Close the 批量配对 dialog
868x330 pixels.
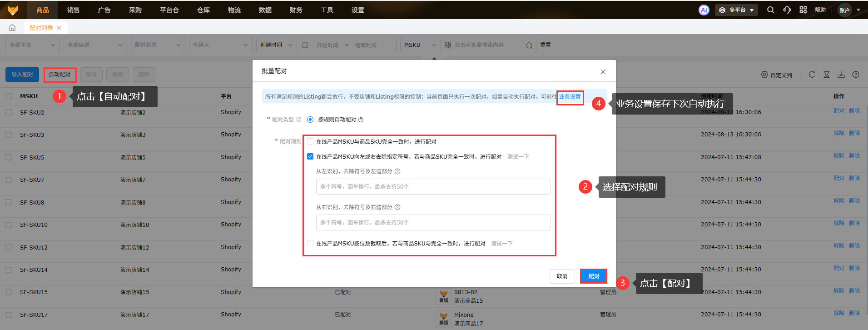coord(603,72)
